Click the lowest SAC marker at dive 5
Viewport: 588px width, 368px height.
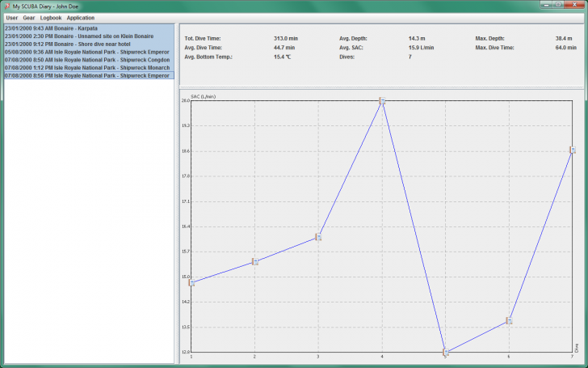click(x=445, y=352)
